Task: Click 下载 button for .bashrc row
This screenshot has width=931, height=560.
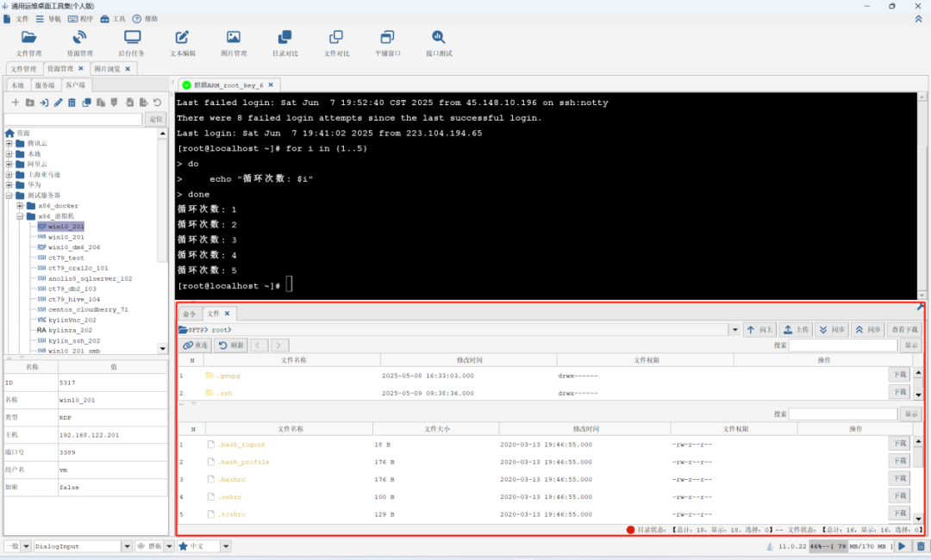Action: 900,478
